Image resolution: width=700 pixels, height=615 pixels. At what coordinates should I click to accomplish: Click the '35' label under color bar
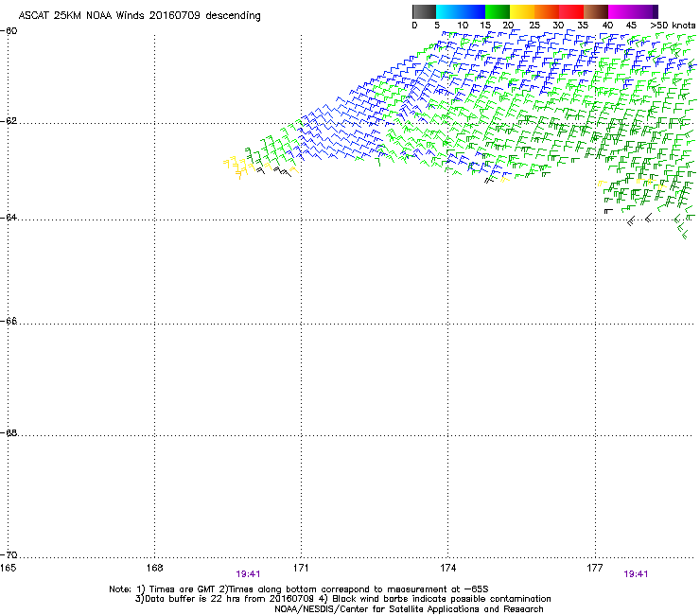pyautogui.click(x=583, y=26)
